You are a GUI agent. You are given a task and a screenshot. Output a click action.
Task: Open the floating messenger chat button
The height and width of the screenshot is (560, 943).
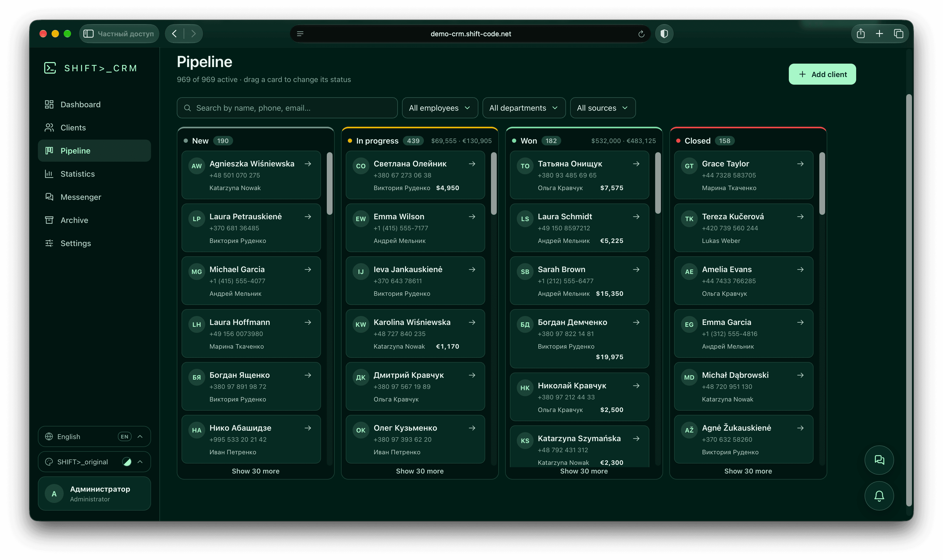point(879,460)
